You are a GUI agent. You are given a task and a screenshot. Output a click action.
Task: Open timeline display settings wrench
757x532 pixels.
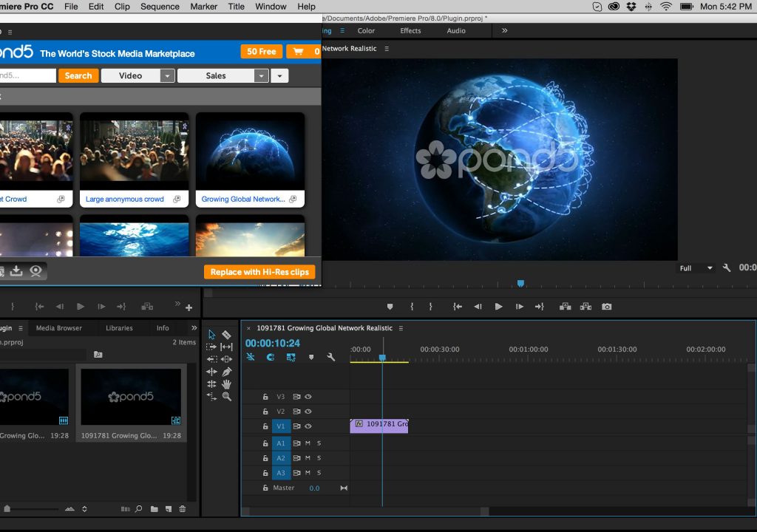pos(330,357)
